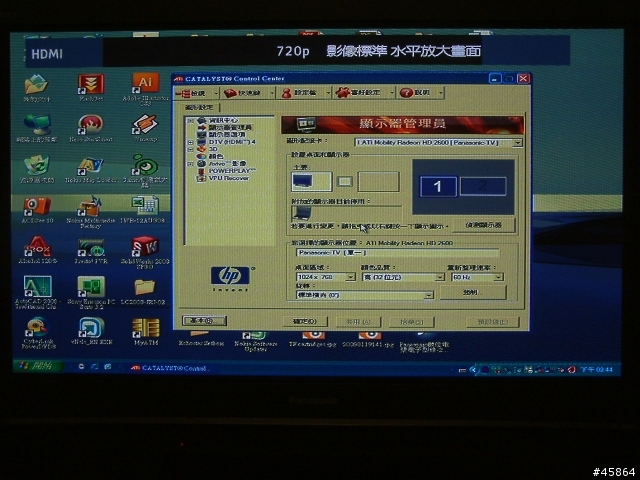The width and height of the screenshot is (640, 480).
Task: Open the Profiles toolbar menu
Action: [x=304, y=93]
